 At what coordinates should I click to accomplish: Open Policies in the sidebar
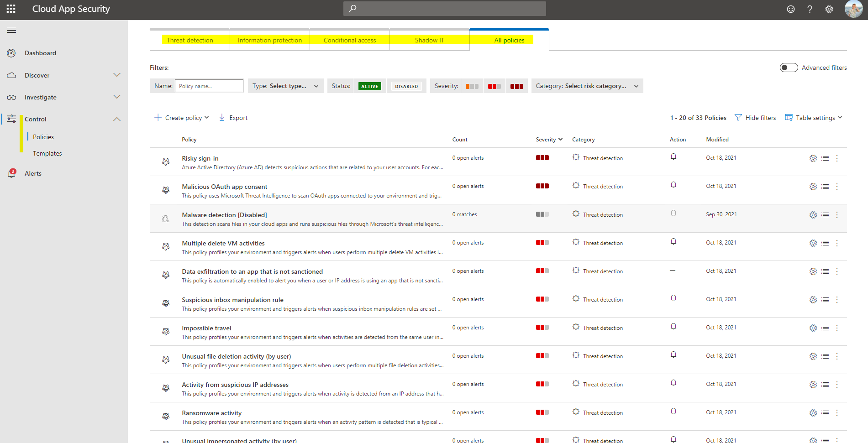(43, 137)
